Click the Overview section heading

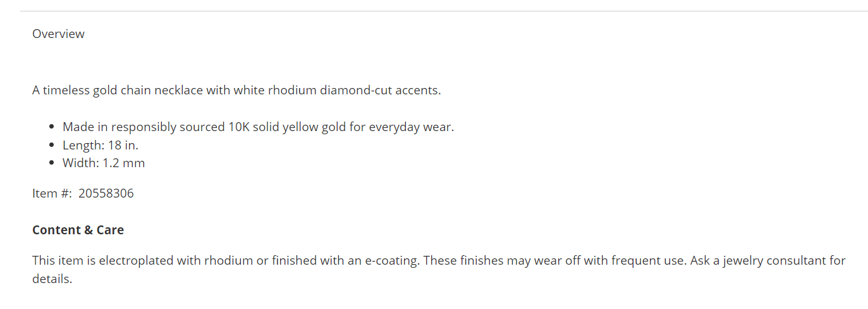[58, 34]
